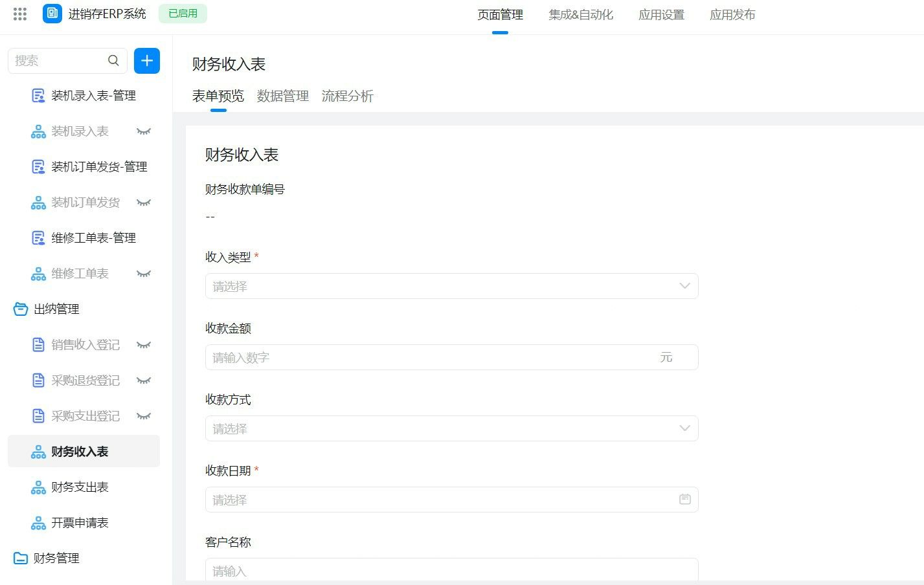Switch to 页面管理 top tab
Screen dimensions: 924x585
[500, 15]
